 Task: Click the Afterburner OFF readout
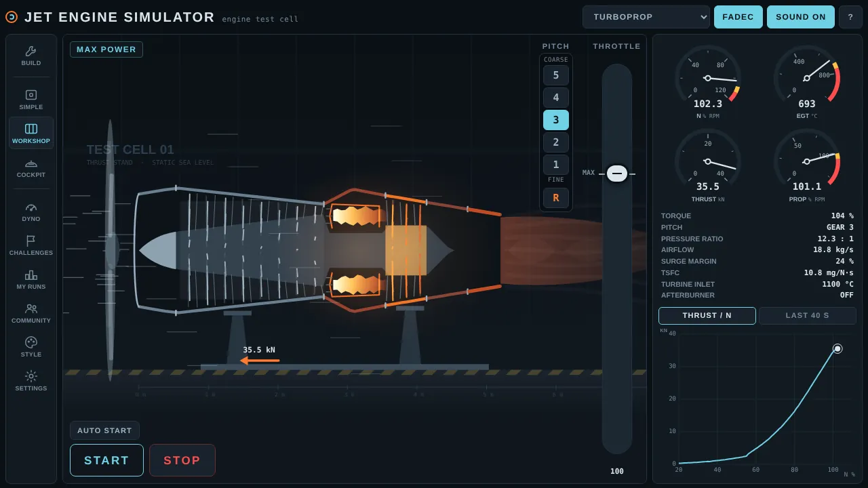(757, 295)
